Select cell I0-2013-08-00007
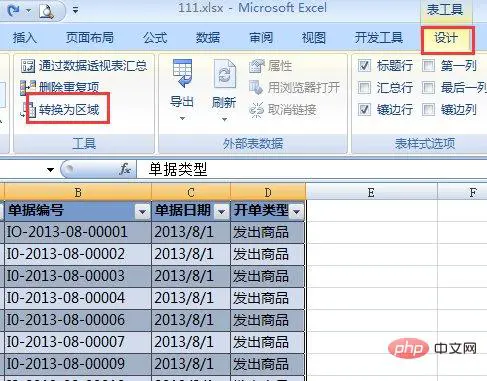The height and width of the screenshot is (381, 487). point(78,342)
